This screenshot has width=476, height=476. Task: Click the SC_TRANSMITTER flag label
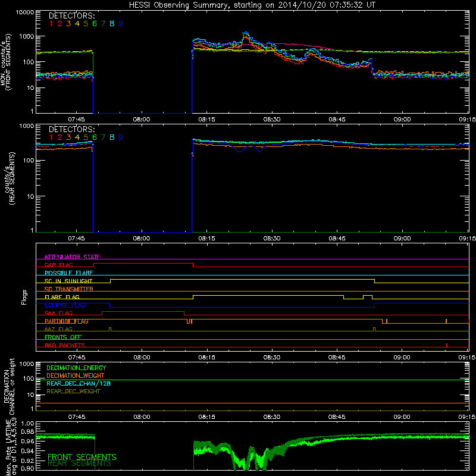pos(69,289)
